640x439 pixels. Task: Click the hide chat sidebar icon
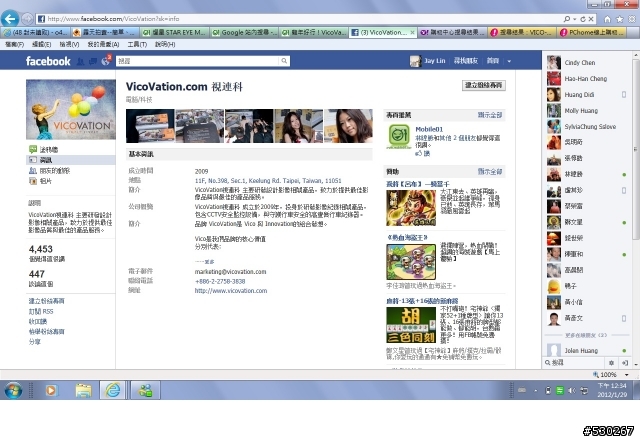coord(624,362)
